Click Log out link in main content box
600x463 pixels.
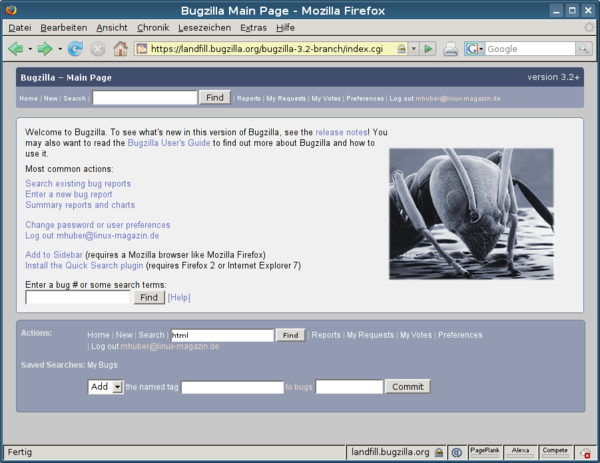[x=92, y=235]
